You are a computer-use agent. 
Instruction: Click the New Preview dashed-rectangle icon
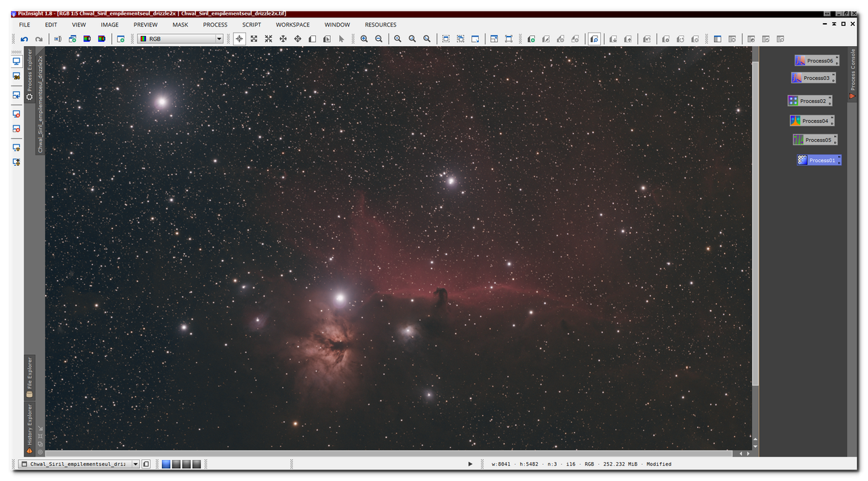tap(446, 39)
